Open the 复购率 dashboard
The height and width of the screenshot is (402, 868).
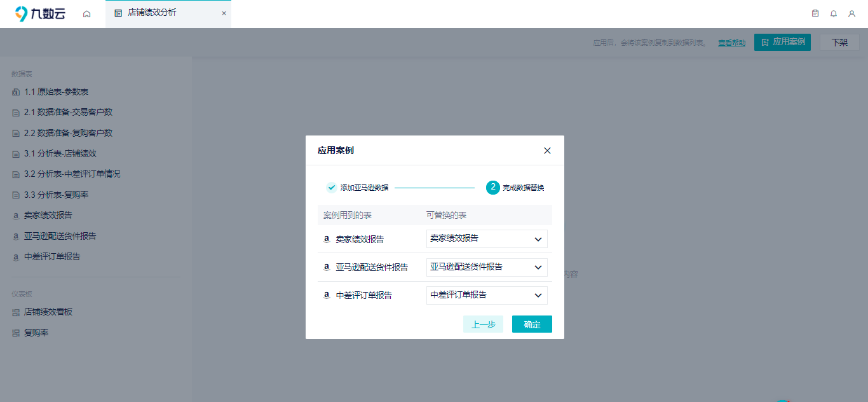point(36,333)
